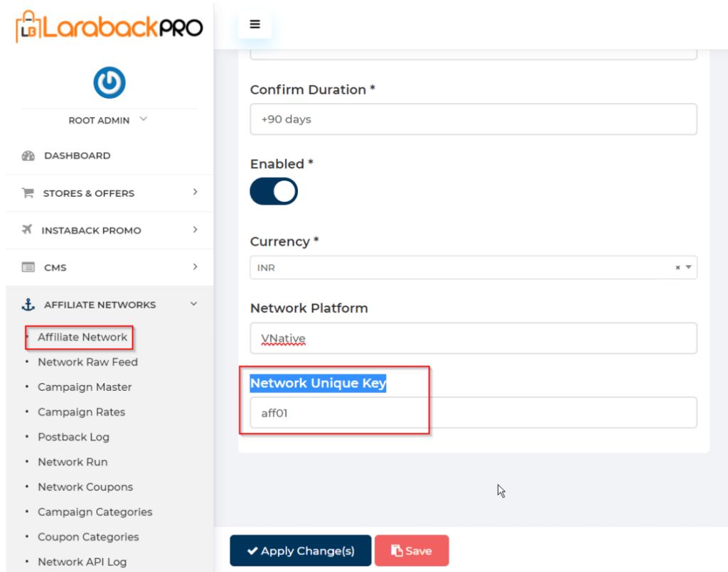Click the blue power avatar icon

(x=109, y=82)
